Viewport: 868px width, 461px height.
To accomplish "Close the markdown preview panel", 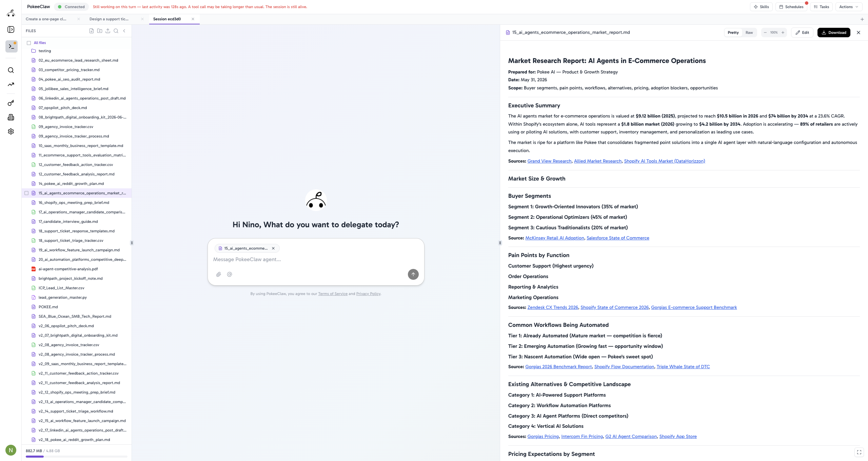I will [859, 33].
